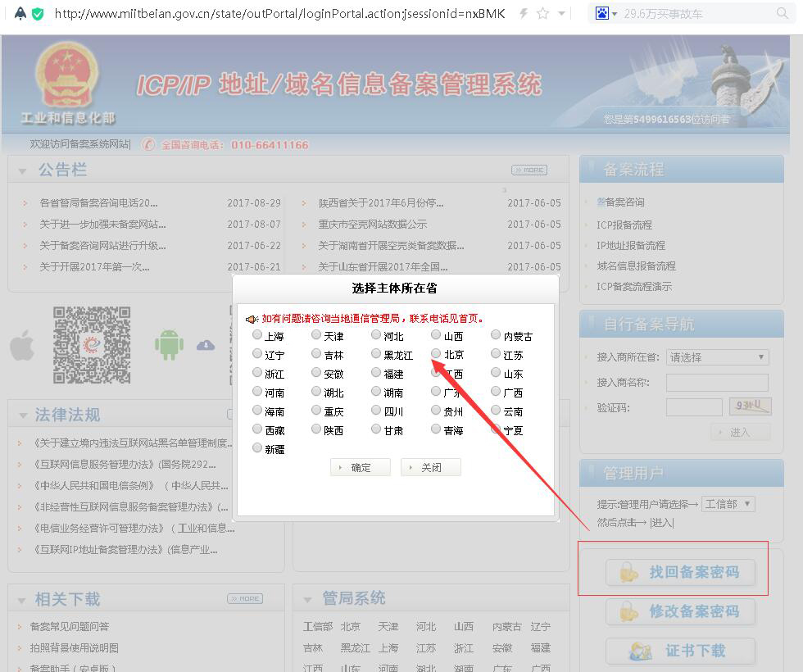This screenshot has height=672, width=803.
Task: Open ICP报备流程 in the 备案流程 menu
Action: point(624,225)
